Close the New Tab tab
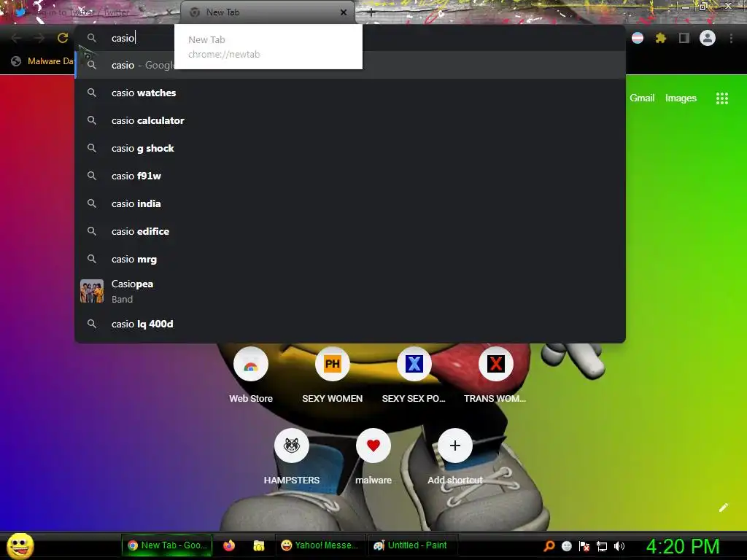The image size is (747, 560). 344,12
